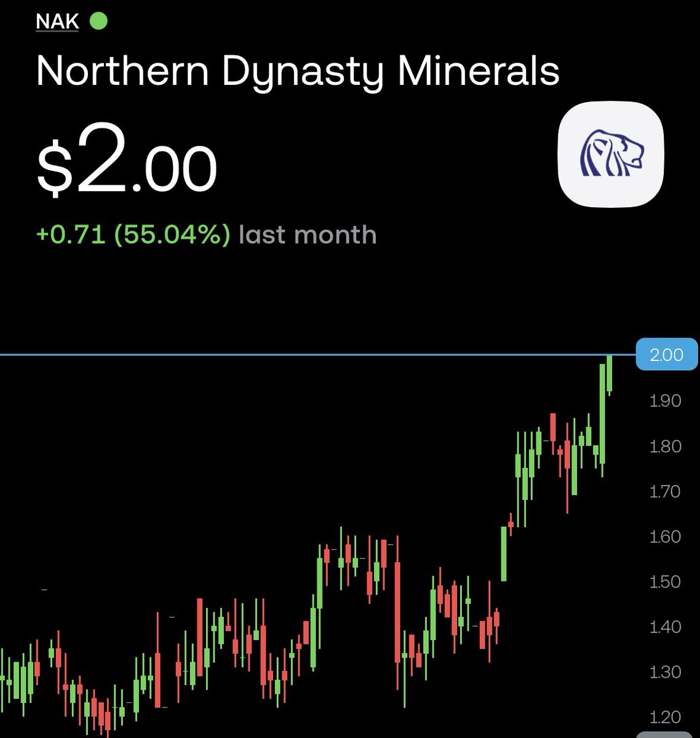The height and width of the screenshot is (738, 700).
Task: Tap the 'last month' period label
Action: pos(308,235)
